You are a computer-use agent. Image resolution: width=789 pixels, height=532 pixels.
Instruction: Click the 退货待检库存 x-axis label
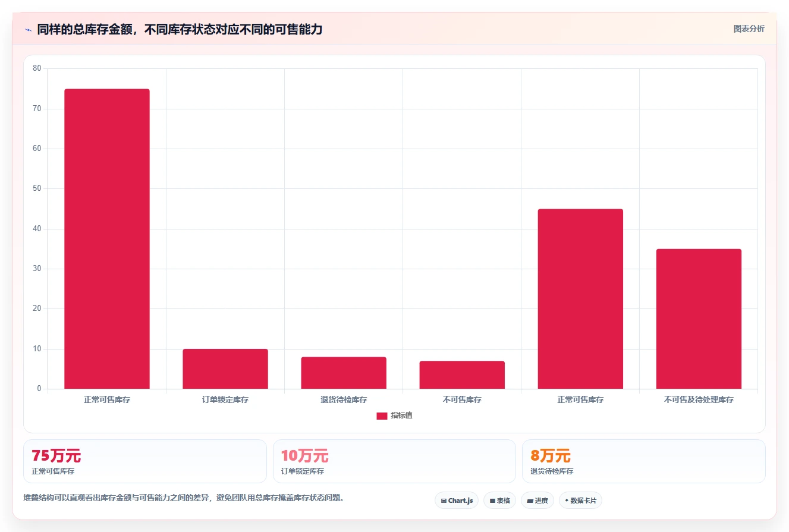click(344, 400)
